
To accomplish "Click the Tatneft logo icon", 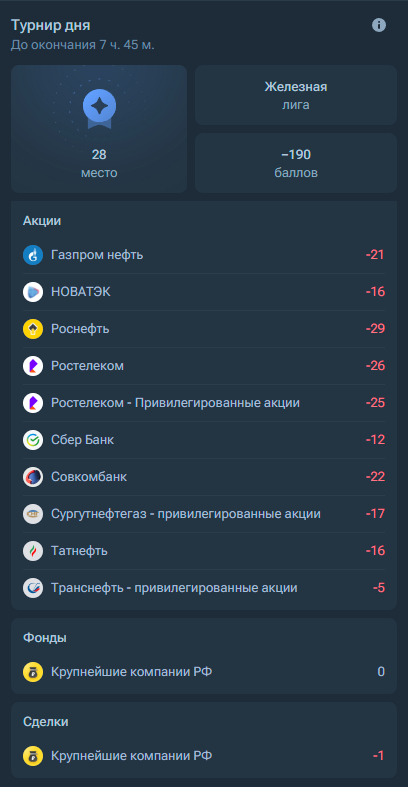I will (x=33, y=551).
